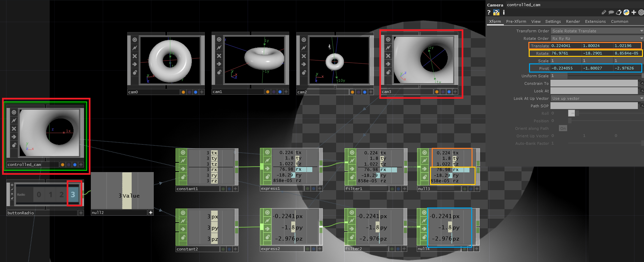Click the pencil edit icon in parameter header
This screenshot has width=644, height=262.
(604, 13)
